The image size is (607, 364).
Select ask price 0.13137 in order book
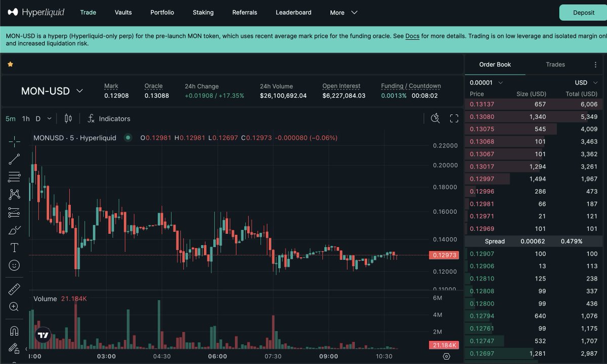(x=482, y=104)
